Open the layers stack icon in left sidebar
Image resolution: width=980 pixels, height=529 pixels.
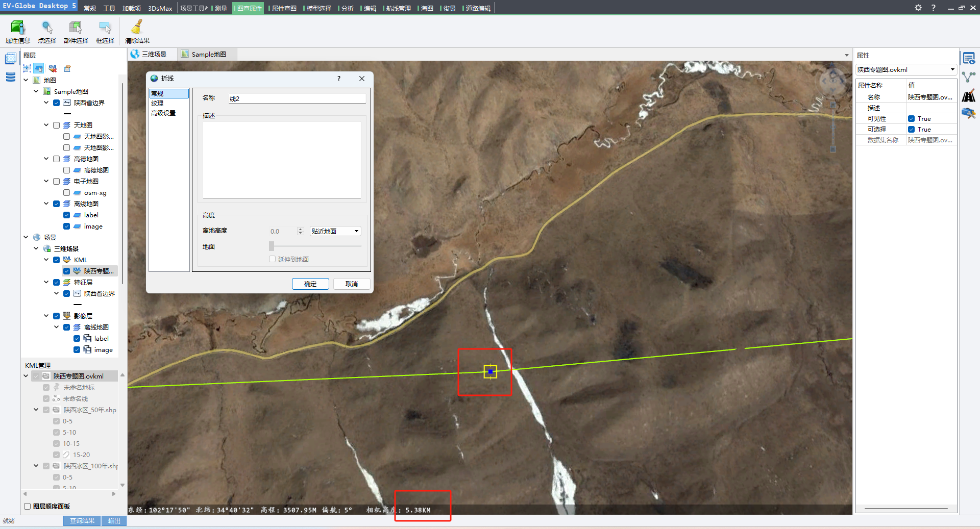pos(10,77)
